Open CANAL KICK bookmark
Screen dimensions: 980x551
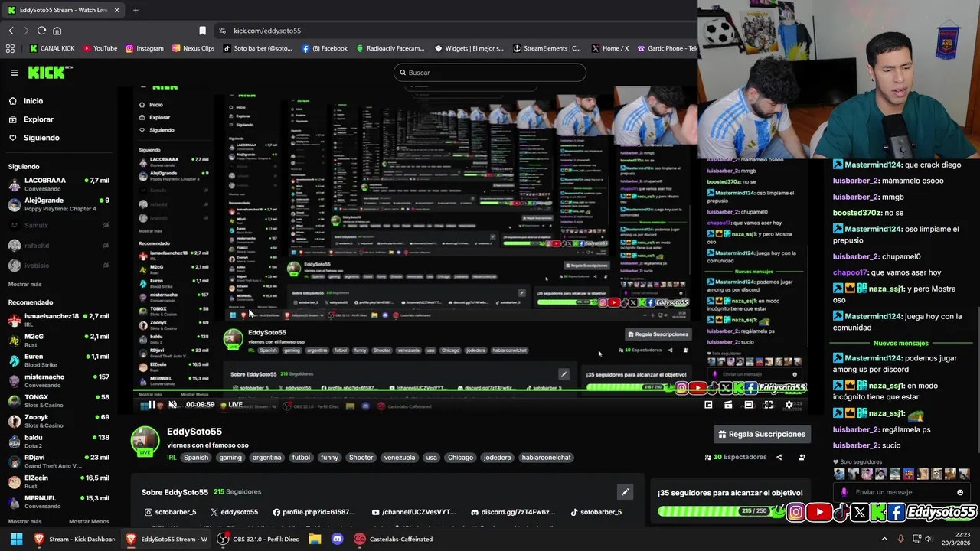pyautogui.click(x=51, y=48)
